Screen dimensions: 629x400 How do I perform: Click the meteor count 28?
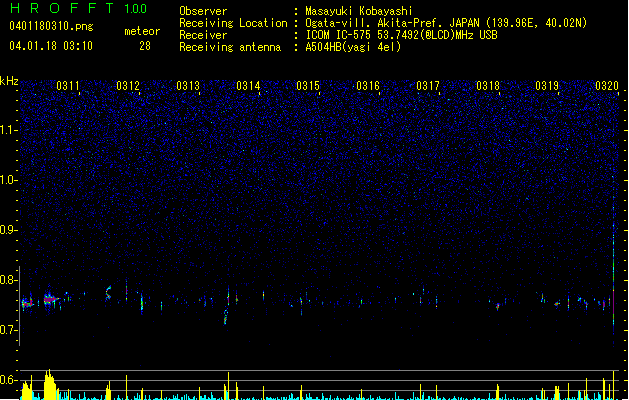click(145, 46)
